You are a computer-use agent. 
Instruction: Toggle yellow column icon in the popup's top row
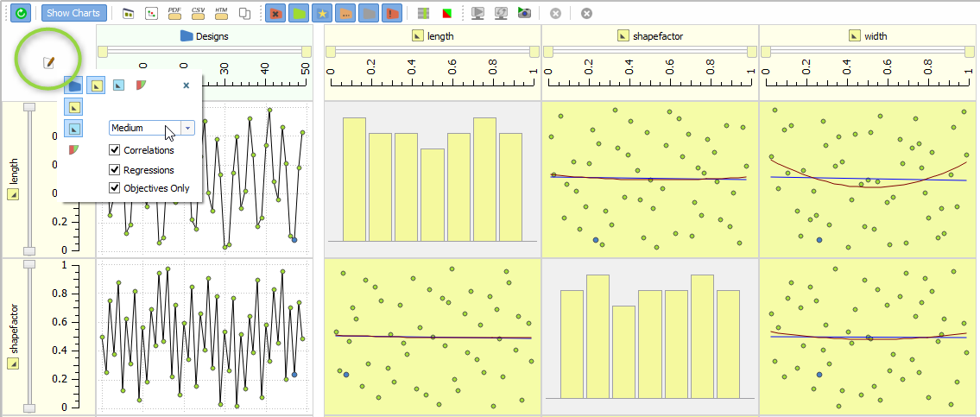point(95,85)
